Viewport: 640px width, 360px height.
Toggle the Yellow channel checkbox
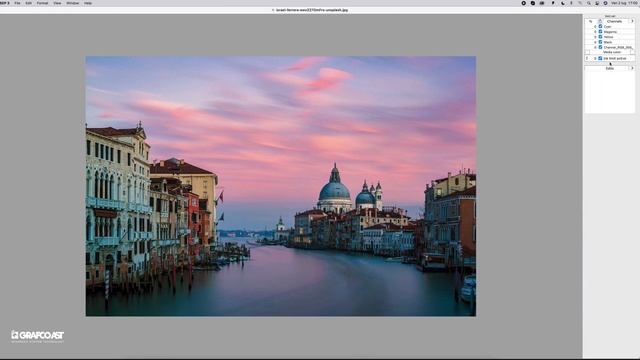(600, 37)
